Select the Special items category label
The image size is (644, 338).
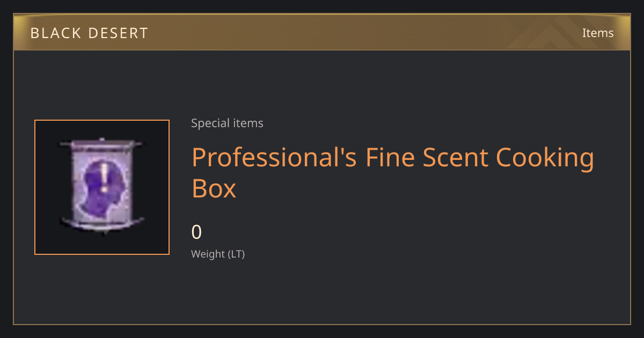(x=227, y=123)
